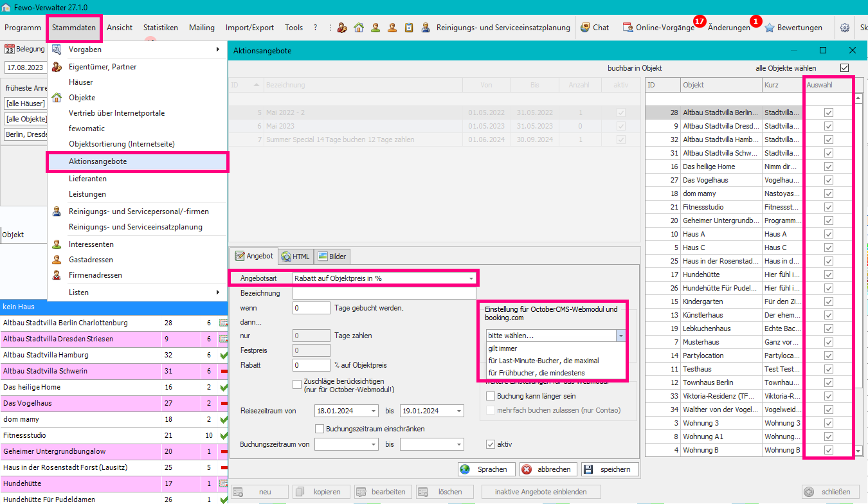Viewport: 868px width, 504px height.
Task: Click the Vorgaben menu icon
Action: click(x=57, y=50)
